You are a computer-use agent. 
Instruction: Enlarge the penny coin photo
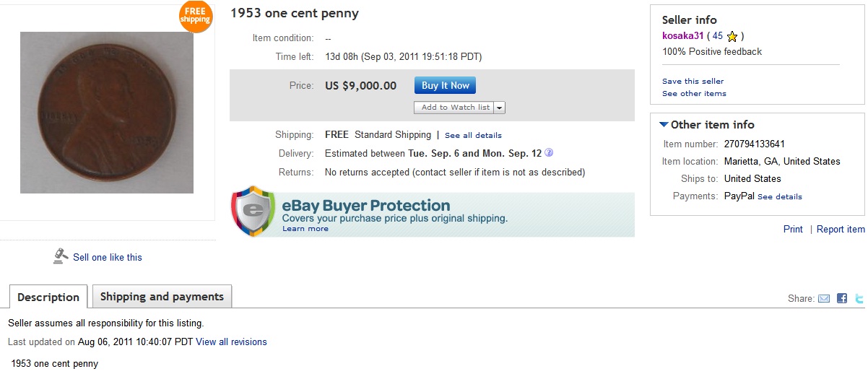click(107, 113)
